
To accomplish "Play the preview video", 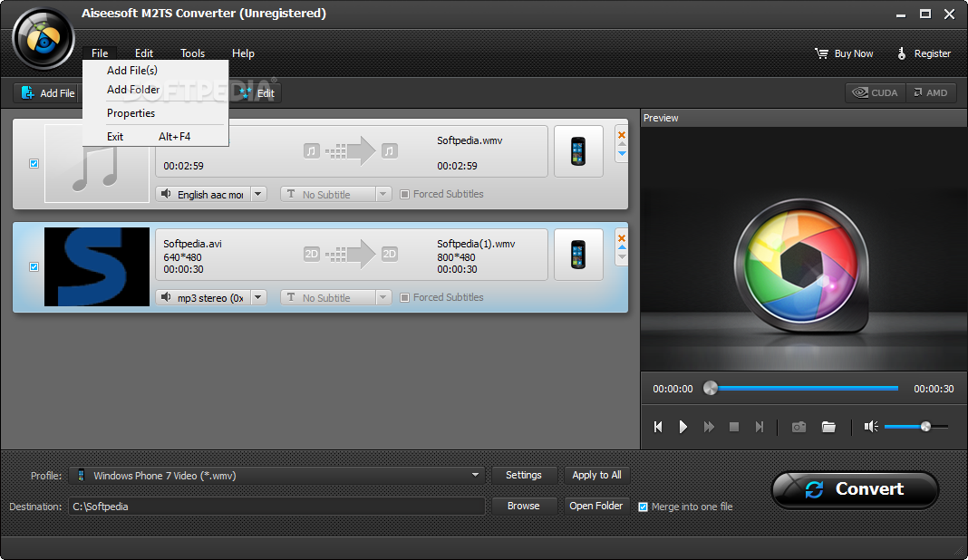I will click(682, 427).
